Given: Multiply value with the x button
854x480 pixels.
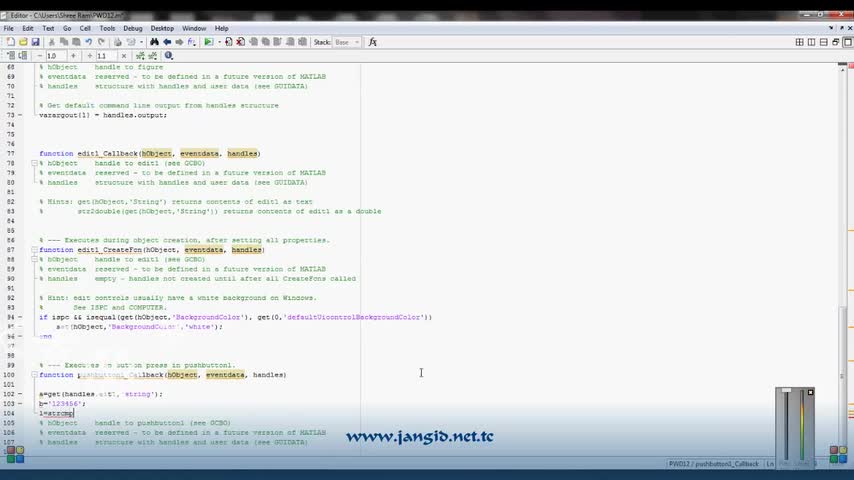Looking at the screenshot, I should pyautogui.click(x=124, y=56).
